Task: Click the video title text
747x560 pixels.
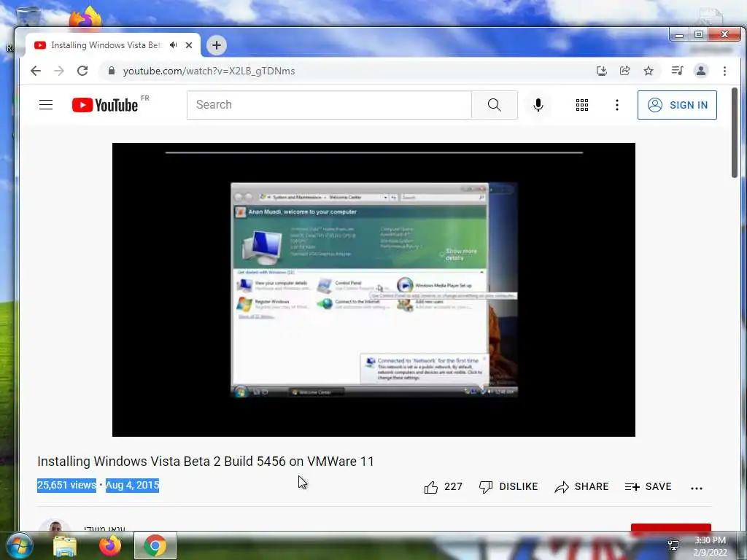Action: click(205, 462)
